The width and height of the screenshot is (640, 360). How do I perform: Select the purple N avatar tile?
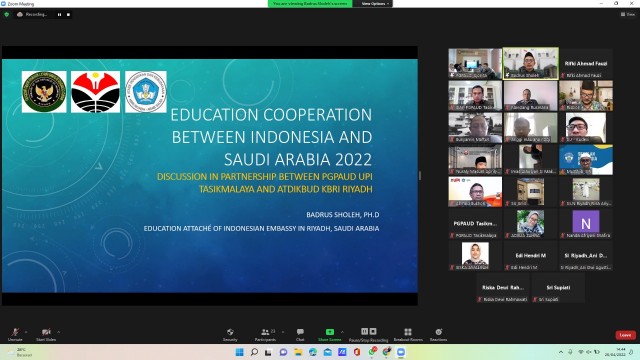586,223
